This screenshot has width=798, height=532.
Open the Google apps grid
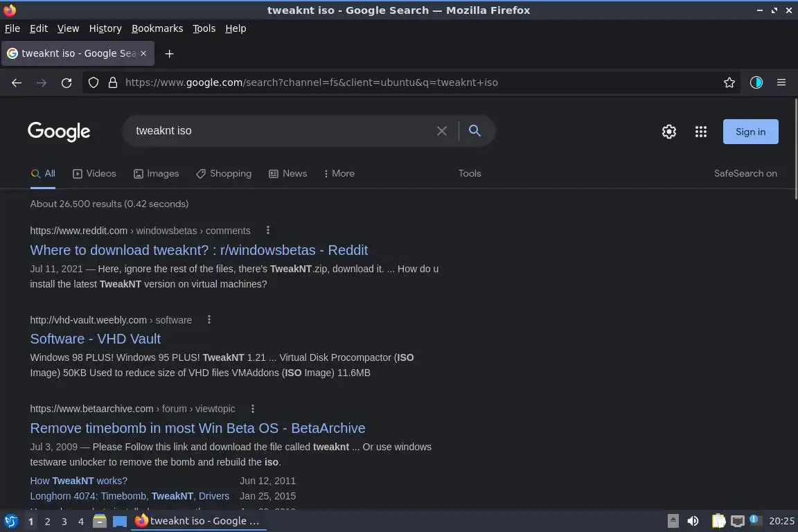point(701,132)
